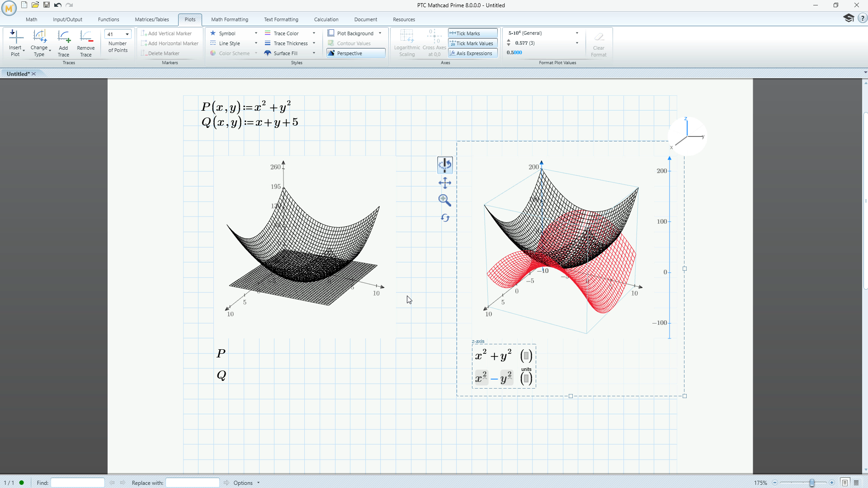Toggle Tick Mark Values display
The image size is (868, 488).
473,43
